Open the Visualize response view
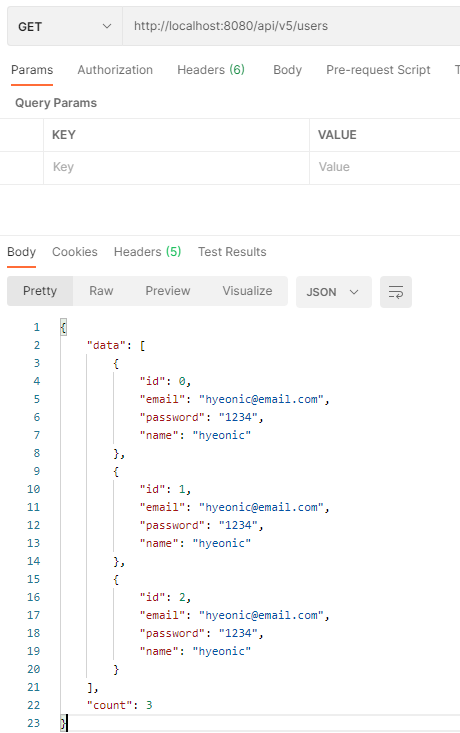The image size is (460, 733). (x=247, y=291)
